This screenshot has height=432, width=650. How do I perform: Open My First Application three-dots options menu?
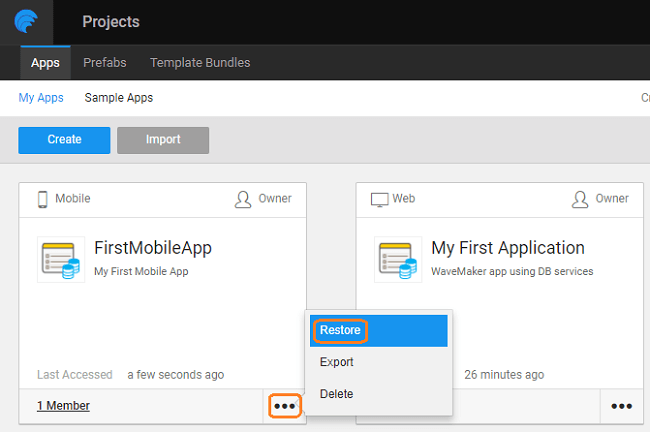(621, 406)
